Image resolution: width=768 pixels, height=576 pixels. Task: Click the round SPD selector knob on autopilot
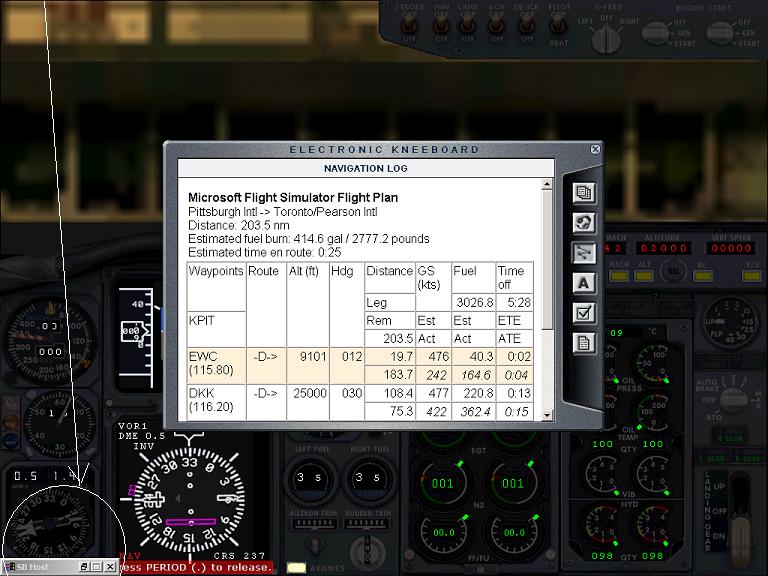click(673, 271)
